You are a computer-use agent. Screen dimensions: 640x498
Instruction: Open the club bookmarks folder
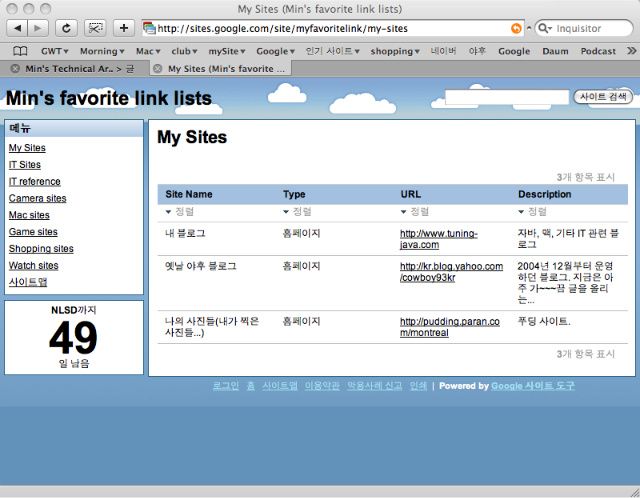184,51
